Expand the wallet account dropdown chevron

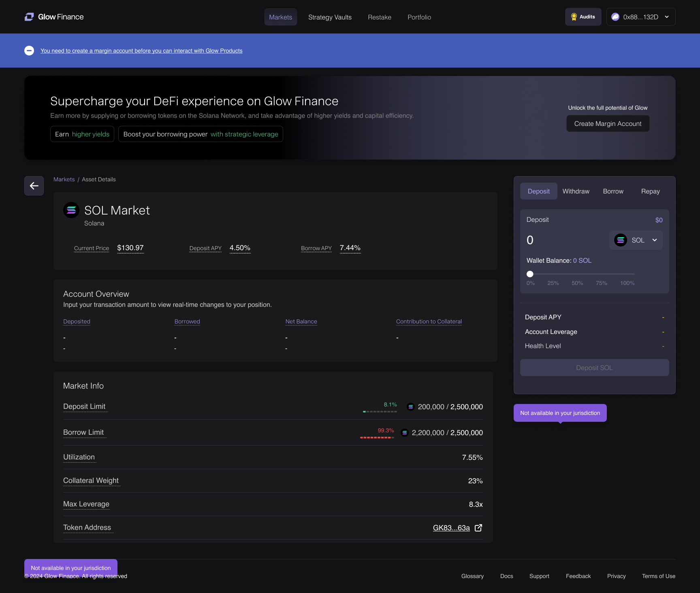pos(667,17)
